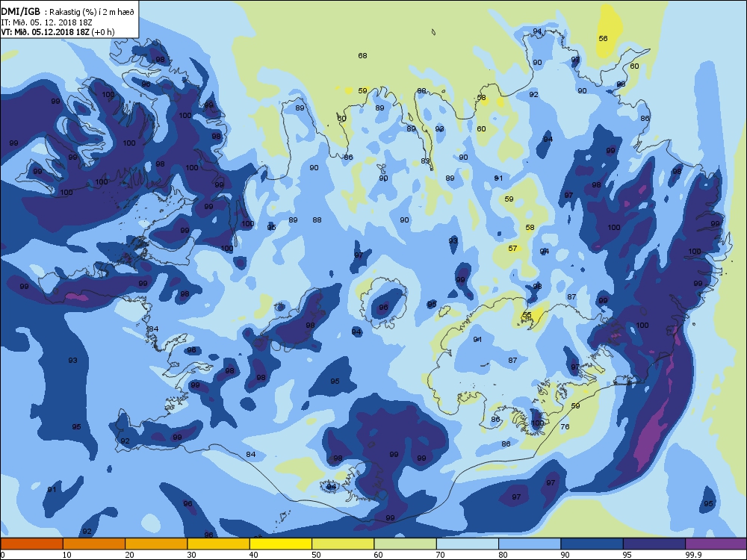747x560 pixels.
Task: Click the "55" humidity value north of the glacier
Action: pos(527,315)
